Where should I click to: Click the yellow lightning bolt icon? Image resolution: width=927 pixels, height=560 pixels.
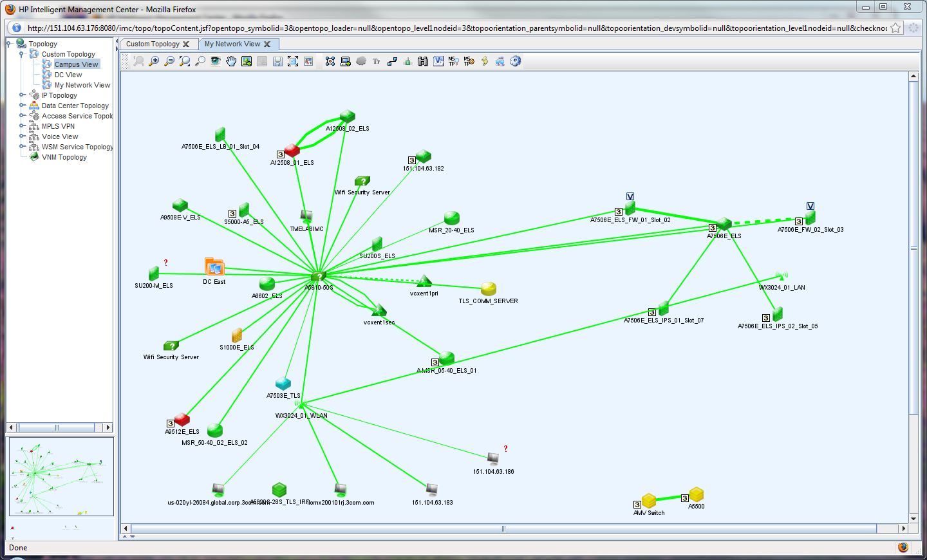(485, 61)
